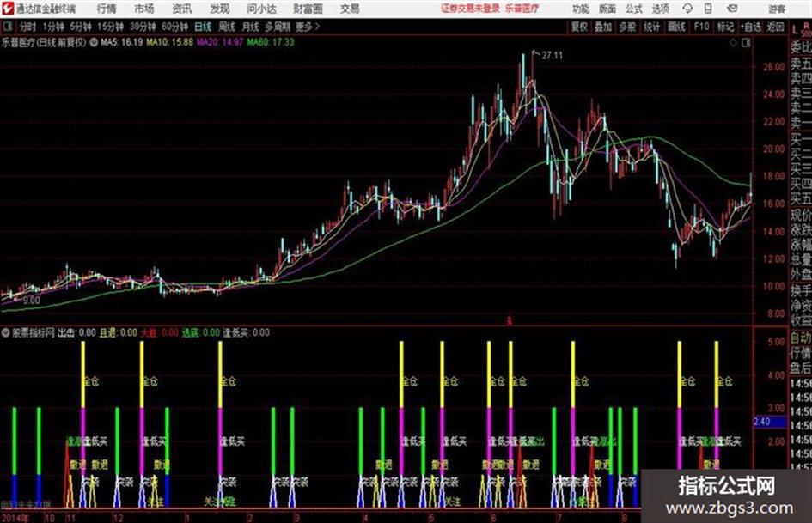Select the 周线 weekly chart tab
This screenshot has width=812, height=523.
[227, 27]
